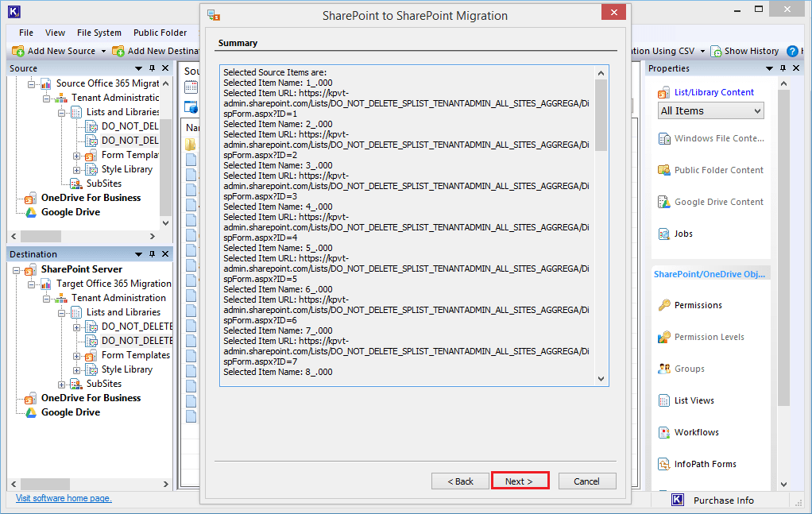
Task: Pin the Source panel
Action: [152, 68]
